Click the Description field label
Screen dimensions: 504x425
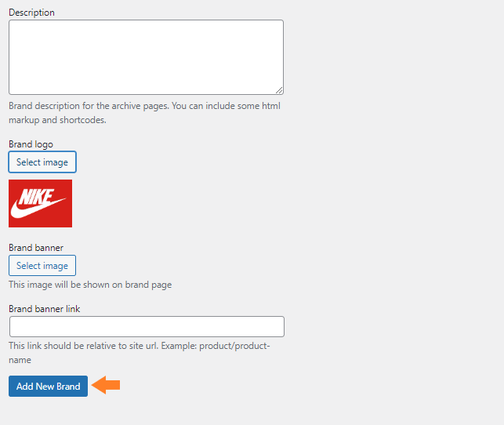click(x=31, y=13)
